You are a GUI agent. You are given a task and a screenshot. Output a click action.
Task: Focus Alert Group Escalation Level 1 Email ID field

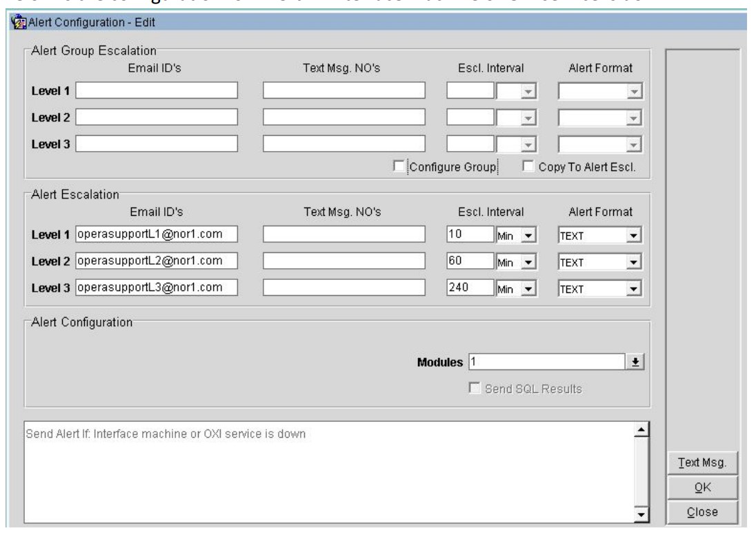[x=156, y=91]
